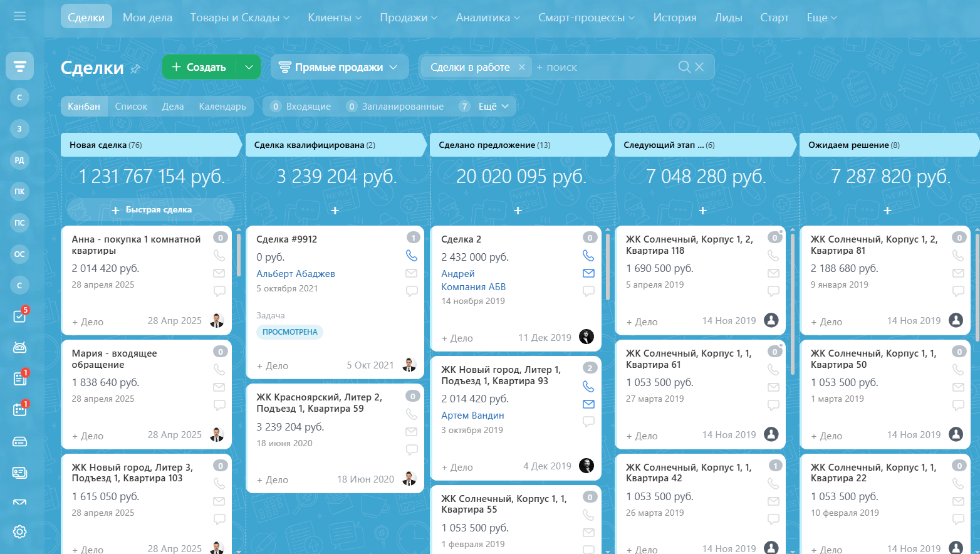Screen dimensions: 980x554
Task: Click the Быстрая сделка button
Action: 151,210
